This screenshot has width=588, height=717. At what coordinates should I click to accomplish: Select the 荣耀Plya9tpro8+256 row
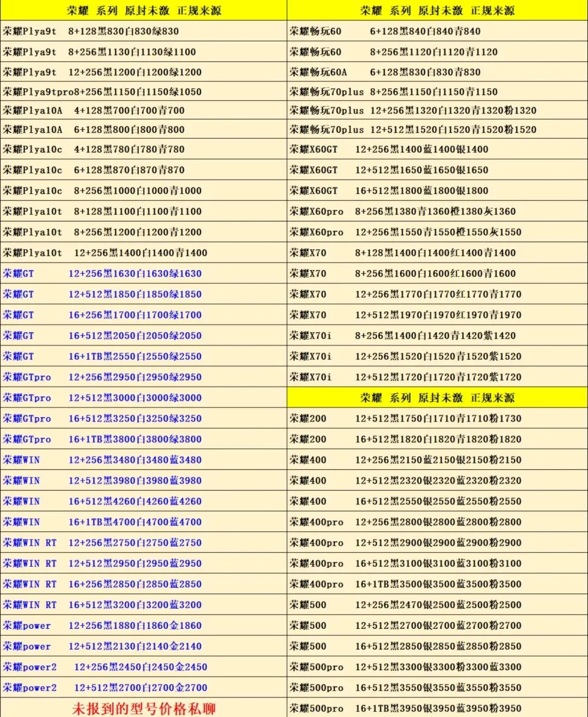[x=144, y=91]
